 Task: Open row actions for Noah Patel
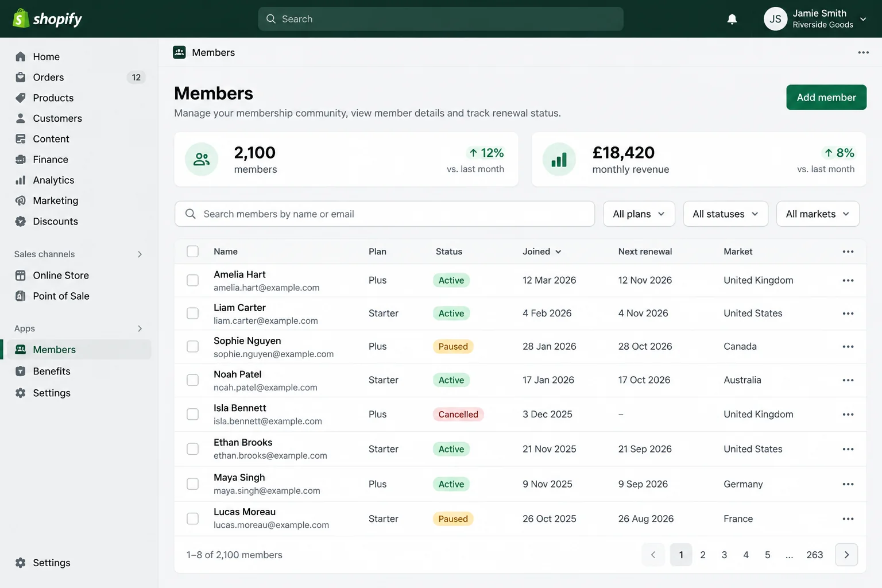coord(848,380)
